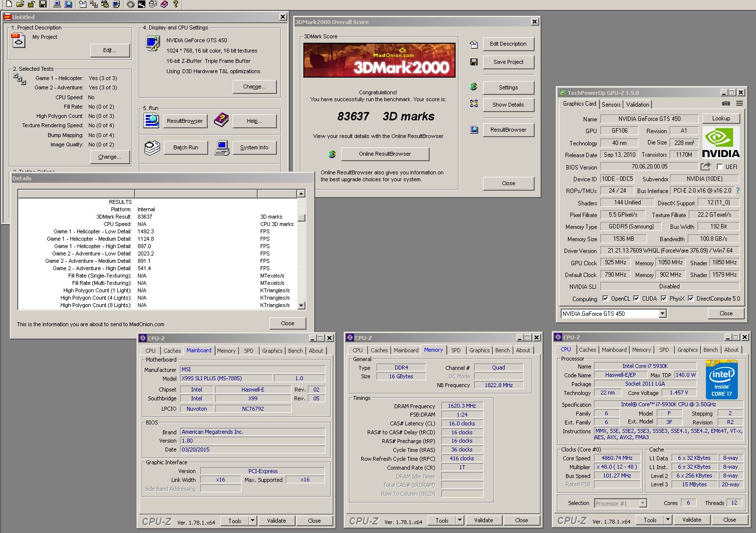Switch to the Validation tab in GPU-Z

[638, 104]
